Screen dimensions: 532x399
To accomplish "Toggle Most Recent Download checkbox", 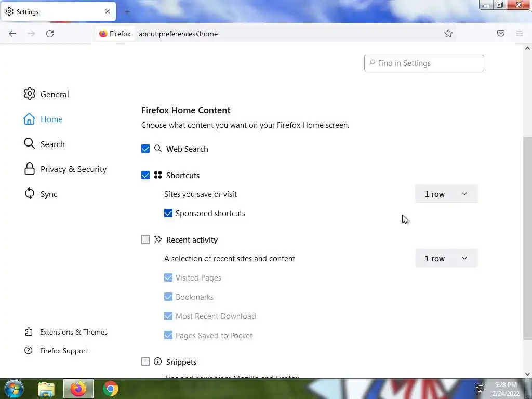I will click(x=168, y=316).
